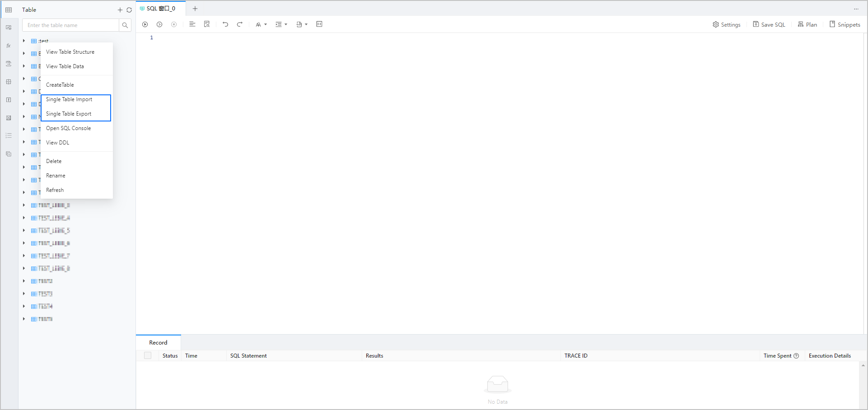Open the document import dropdown in toolbar
868x410 pixels.
302,24
